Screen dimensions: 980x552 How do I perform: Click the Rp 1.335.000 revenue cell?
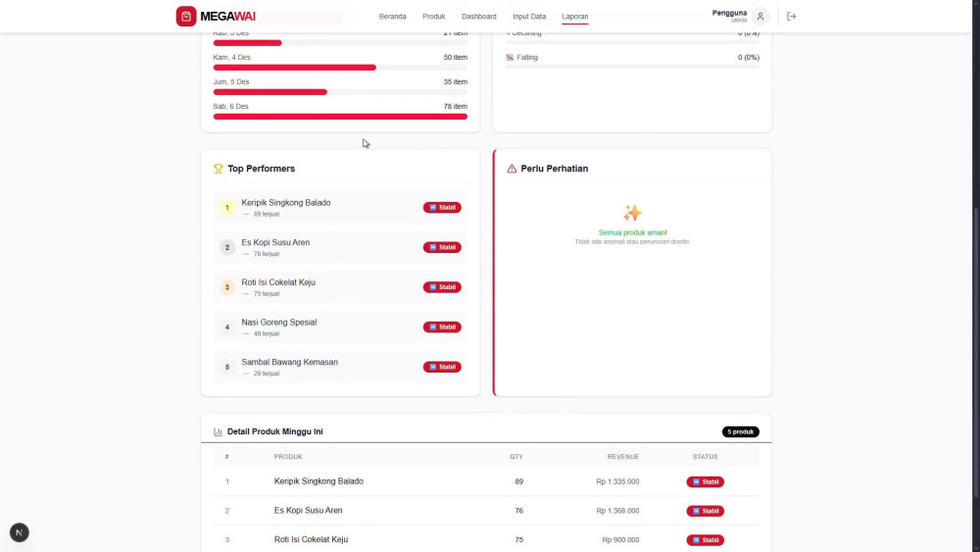click(x=617, y=482)
